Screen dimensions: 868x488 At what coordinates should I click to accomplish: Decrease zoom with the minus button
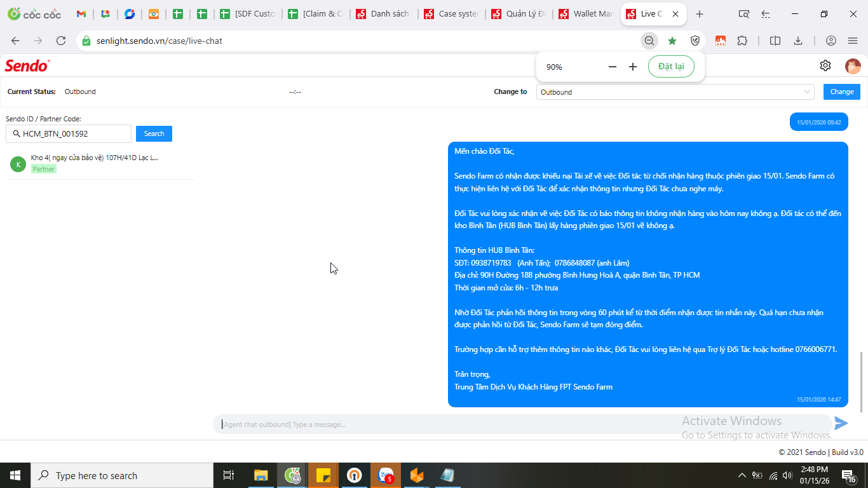click(x=613, y=67)
